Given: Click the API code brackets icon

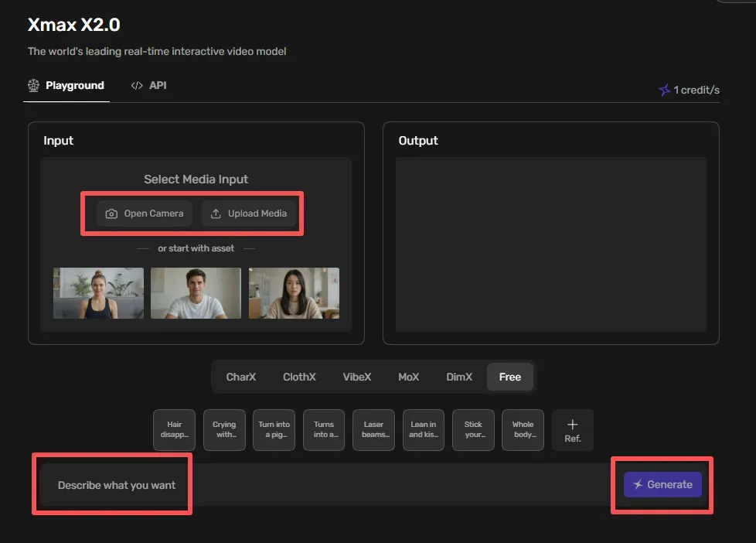Looking at the screenshot, I should click(x=137, y=85).
